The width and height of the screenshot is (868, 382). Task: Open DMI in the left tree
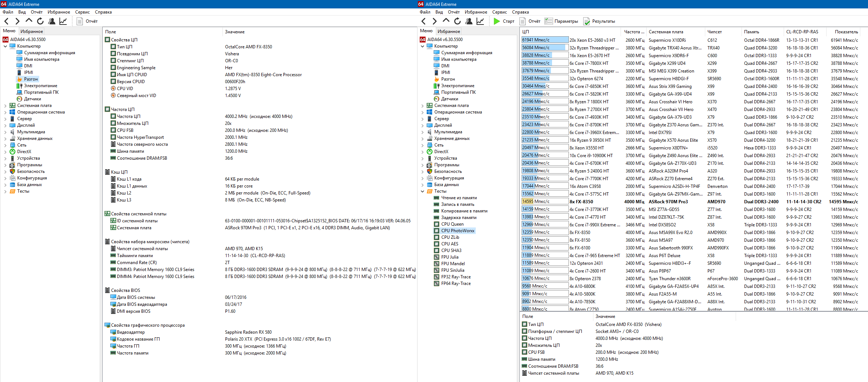coord(25,66)
